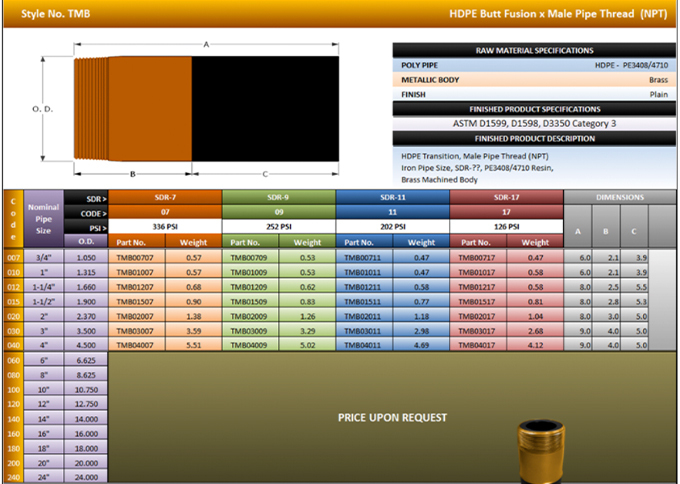Click the PRICE UPON REQUEST banner
The width and height of the screenshot is (680, 484).
[392, 416]
